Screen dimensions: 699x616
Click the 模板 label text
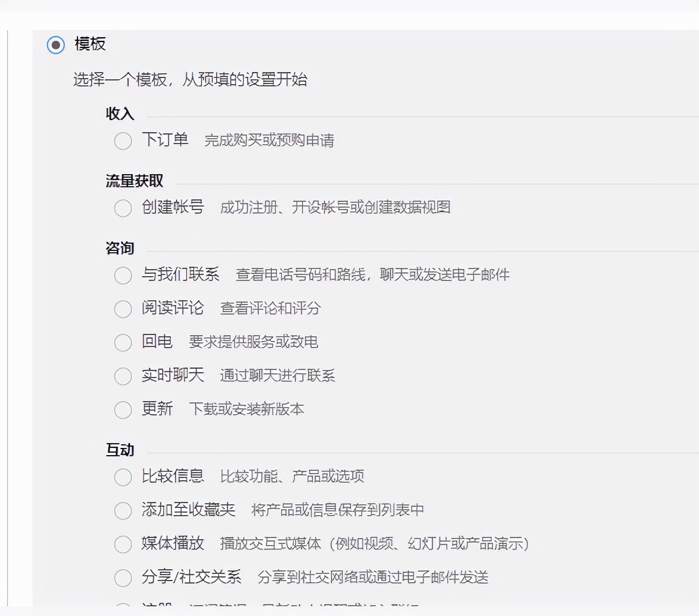pos(90,44)
